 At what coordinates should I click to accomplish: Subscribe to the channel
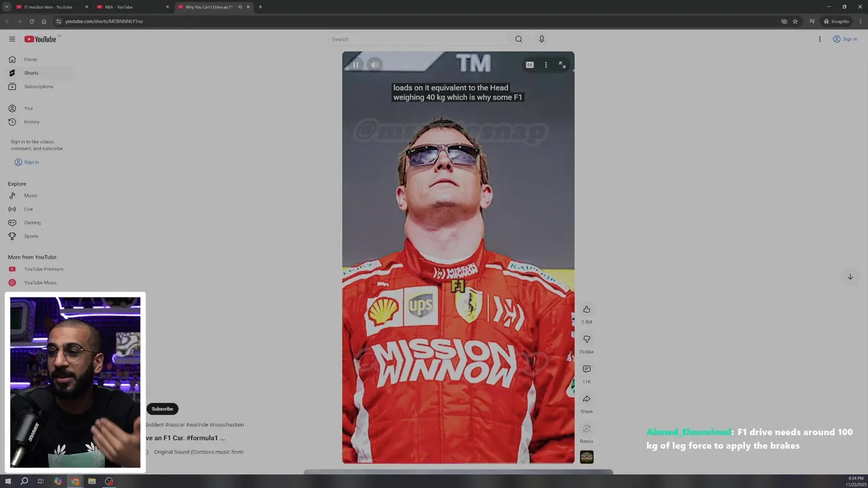(x=162, y=409)
